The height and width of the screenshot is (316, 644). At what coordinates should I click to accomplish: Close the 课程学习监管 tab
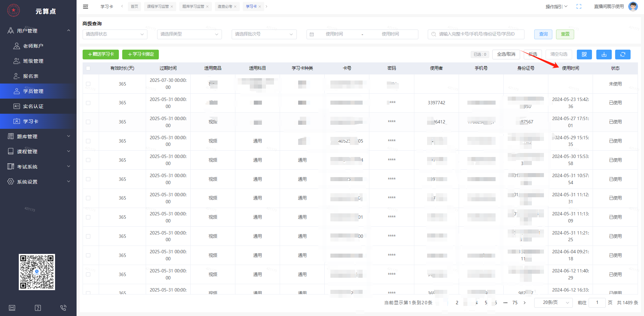coord(172,7)
